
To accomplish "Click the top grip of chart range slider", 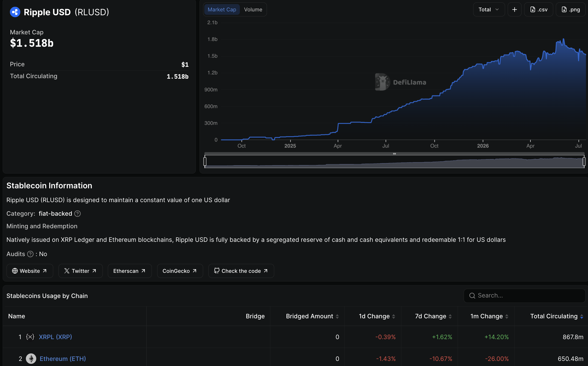I will 394,154.
